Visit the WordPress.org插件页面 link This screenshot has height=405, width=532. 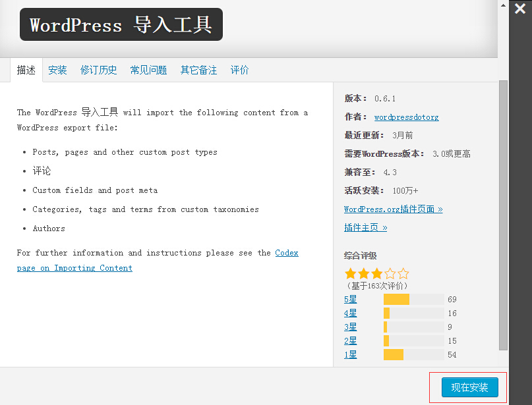pos(394,209)
